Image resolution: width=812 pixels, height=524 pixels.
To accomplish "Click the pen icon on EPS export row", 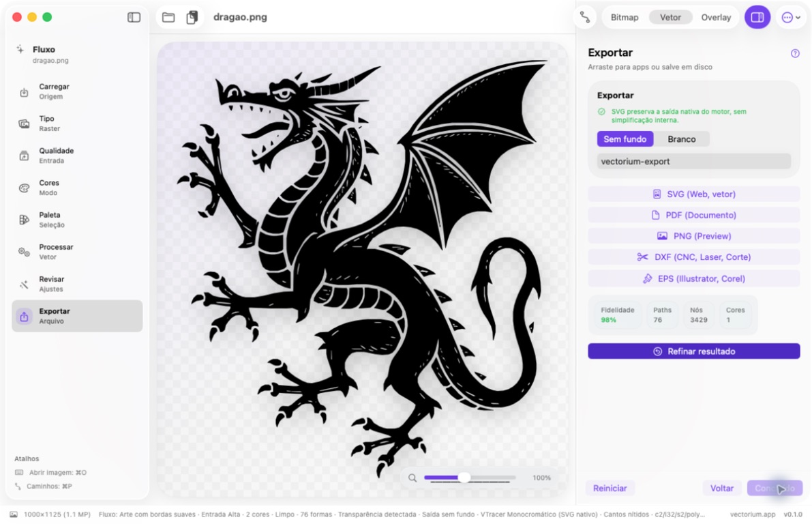I will 647,278.
